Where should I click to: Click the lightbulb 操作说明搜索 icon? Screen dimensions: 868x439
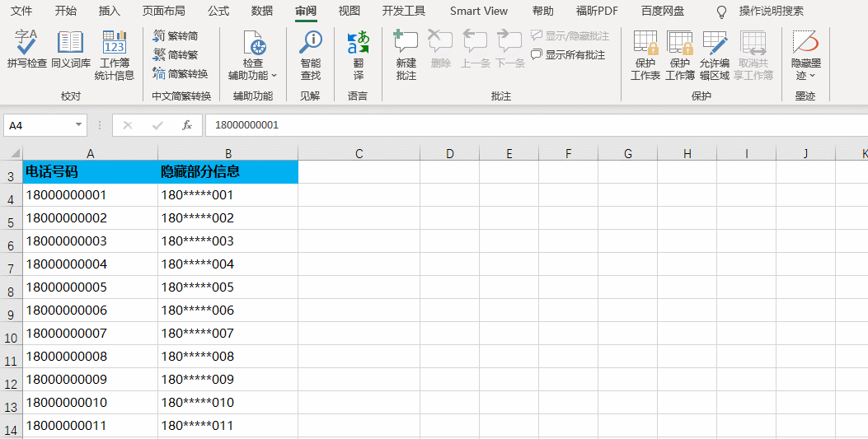721,12
